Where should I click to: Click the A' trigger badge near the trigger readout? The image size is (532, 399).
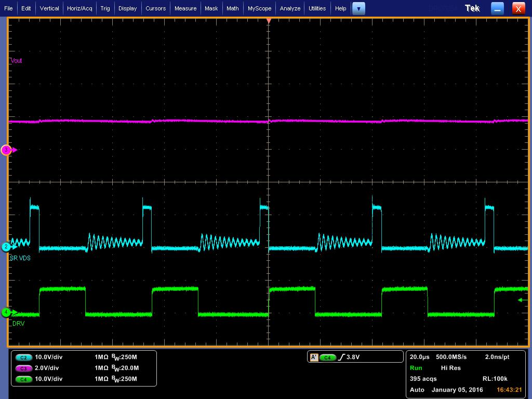point(314,356)
